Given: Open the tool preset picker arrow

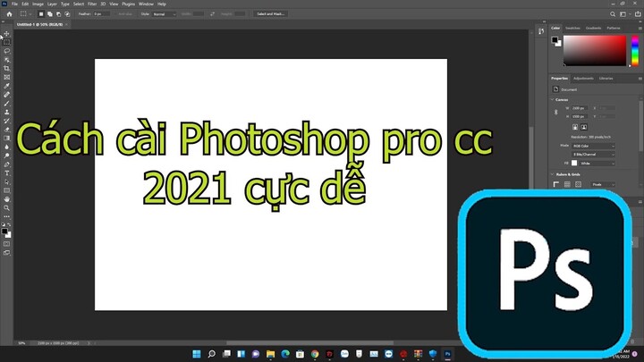Looking at the screenshot, I should coord(30,14).
